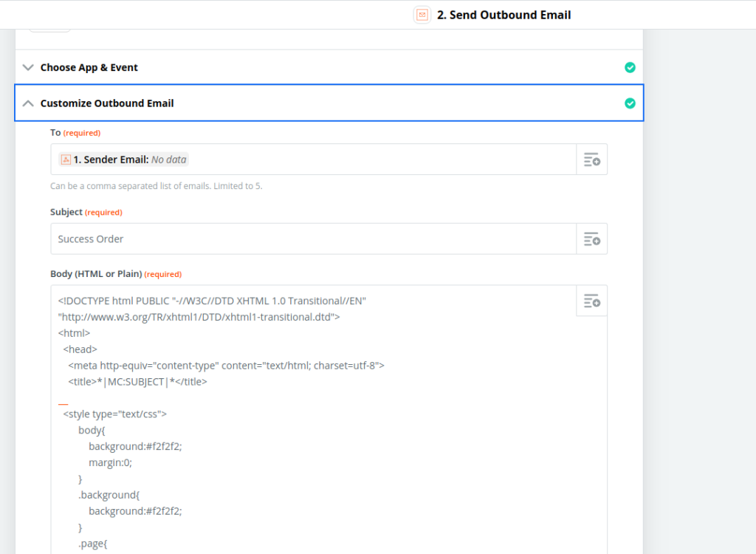The height and width of the screenshot is (554, 756).
Task: Open insert data menu for the Body field
Action: pos(591,301)
